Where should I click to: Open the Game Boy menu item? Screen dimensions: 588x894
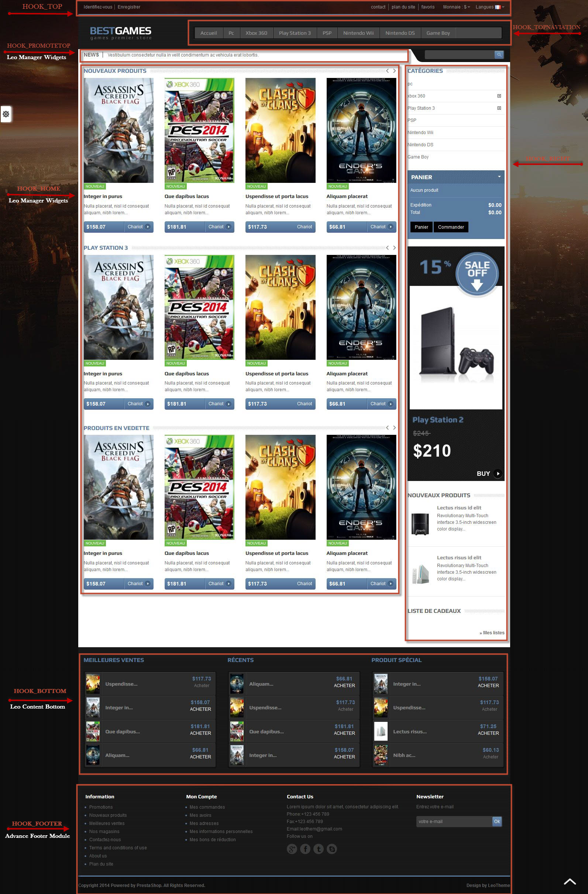(438, 33)
